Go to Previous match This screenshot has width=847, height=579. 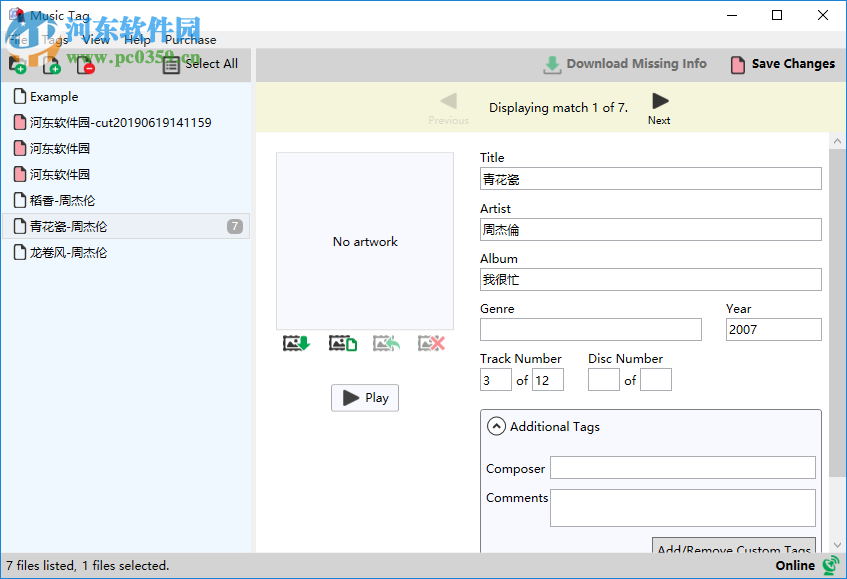tap(448, 109)
